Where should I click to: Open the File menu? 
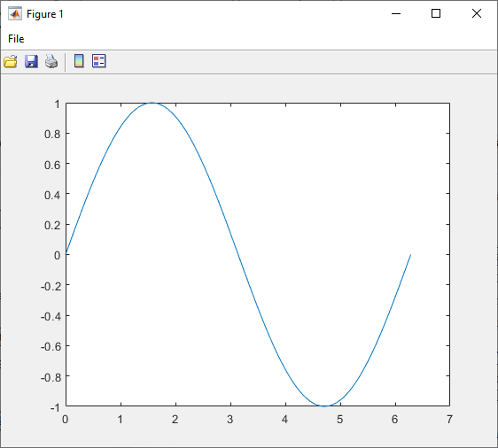click(16, 39)
